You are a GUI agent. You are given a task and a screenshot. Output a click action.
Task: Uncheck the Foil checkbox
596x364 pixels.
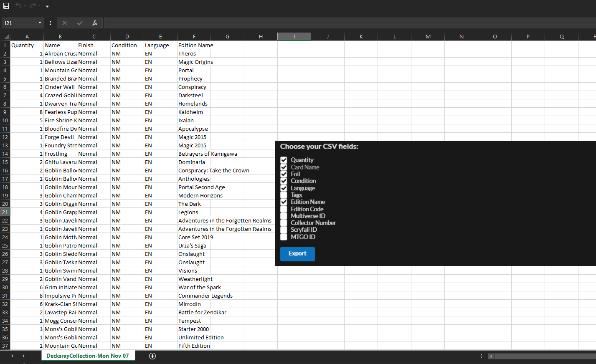click(284, 174)
